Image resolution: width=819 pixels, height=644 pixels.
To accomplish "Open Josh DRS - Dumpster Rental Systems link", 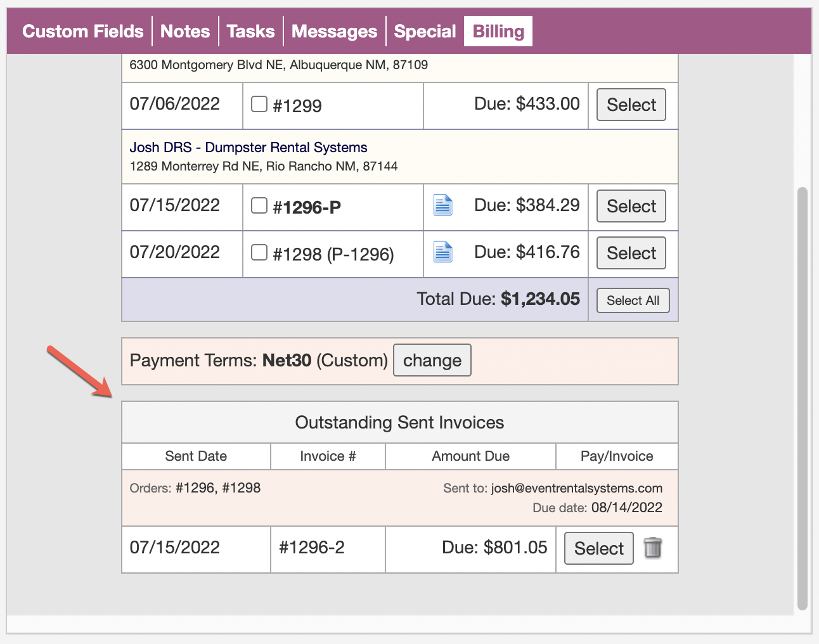I will coord(248,147).
